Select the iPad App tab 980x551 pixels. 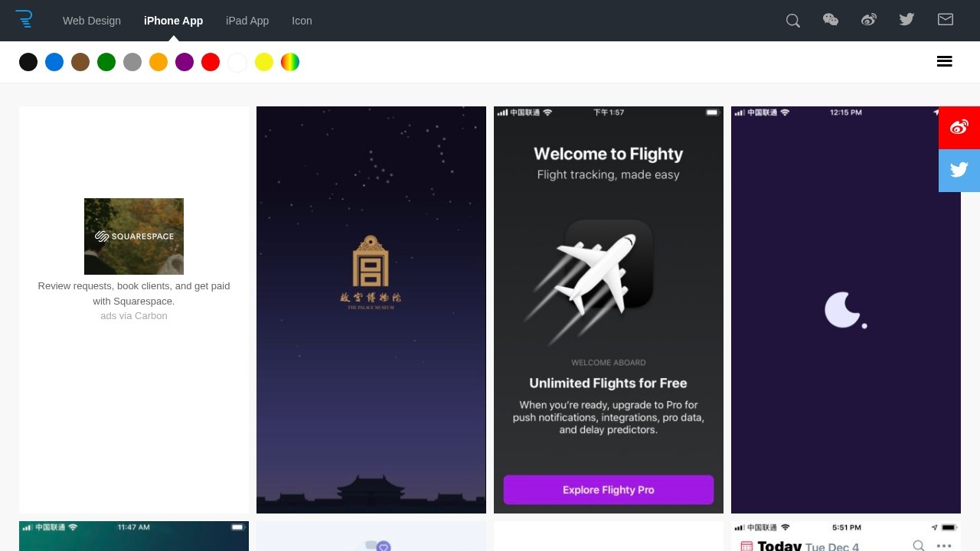(x=247, y=21)
